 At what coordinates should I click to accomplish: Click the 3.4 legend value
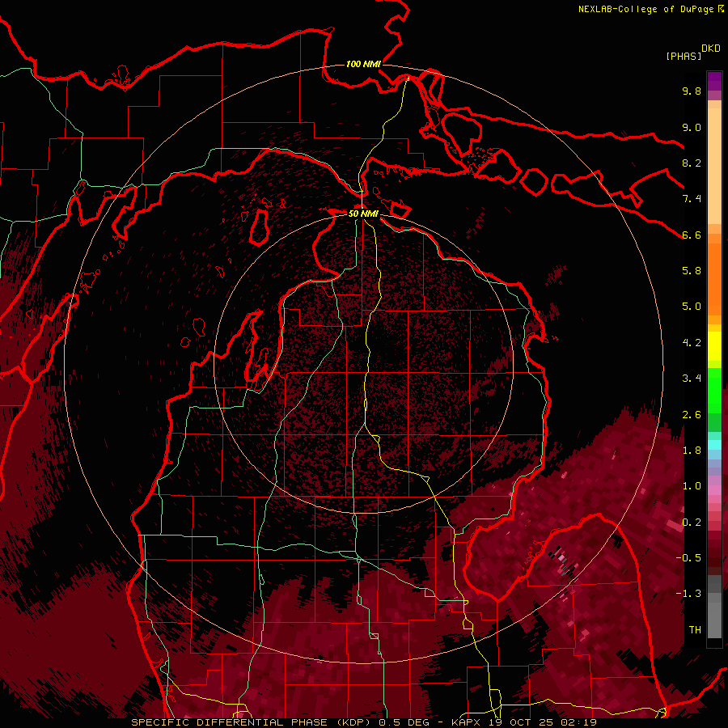coord(692,379)
